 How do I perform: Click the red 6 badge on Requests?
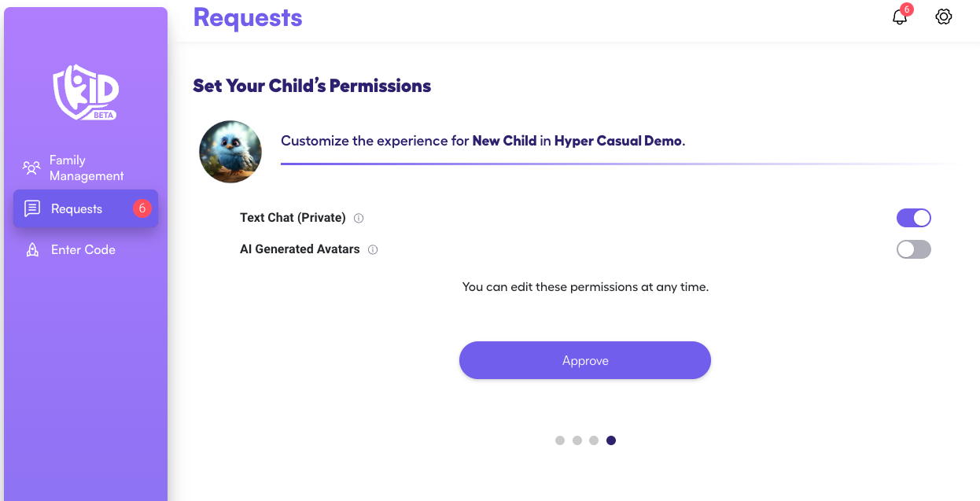click(x=142, y=208)
